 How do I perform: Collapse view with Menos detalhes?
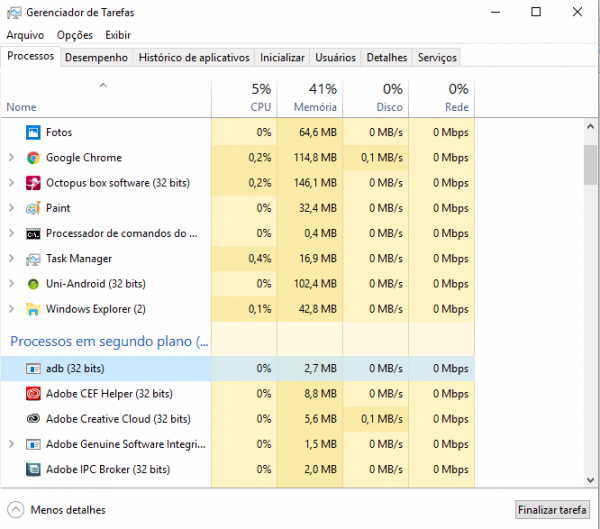(58, 509)
